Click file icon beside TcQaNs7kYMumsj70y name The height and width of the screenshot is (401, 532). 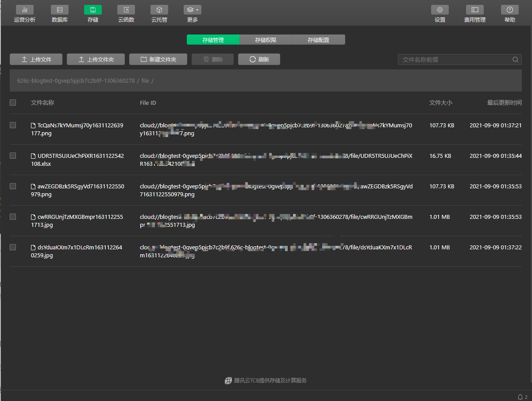(x=33, y=126)
